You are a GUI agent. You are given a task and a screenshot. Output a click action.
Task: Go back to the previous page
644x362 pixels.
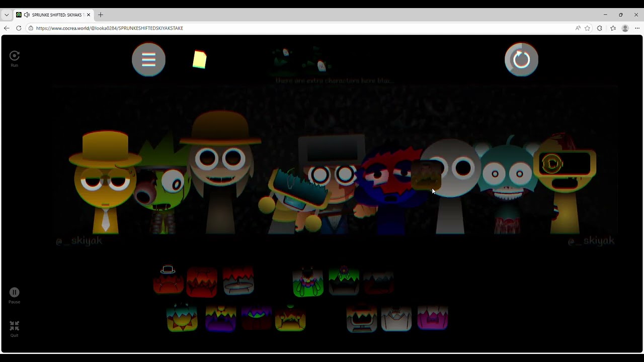click(x=7, y=28)
